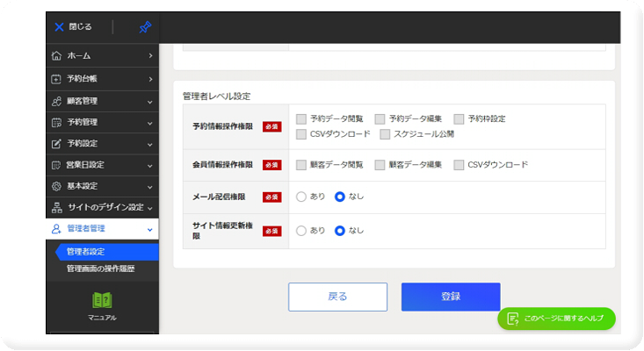The height and width of the screenshot is (351, 644).
Task: Open the マニュアル book icon
Action: point(102,298)
